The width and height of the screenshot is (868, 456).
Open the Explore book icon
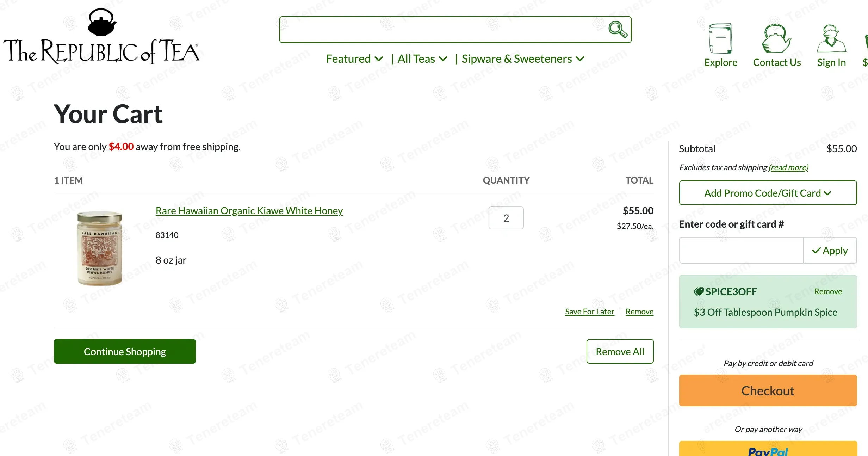pyautogui.click(x=720, y=38)
